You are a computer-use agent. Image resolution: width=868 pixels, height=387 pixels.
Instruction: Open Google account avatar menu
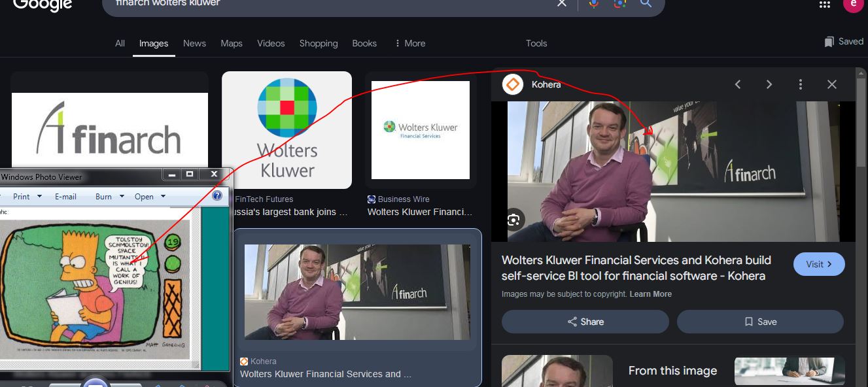click(854, 4)
